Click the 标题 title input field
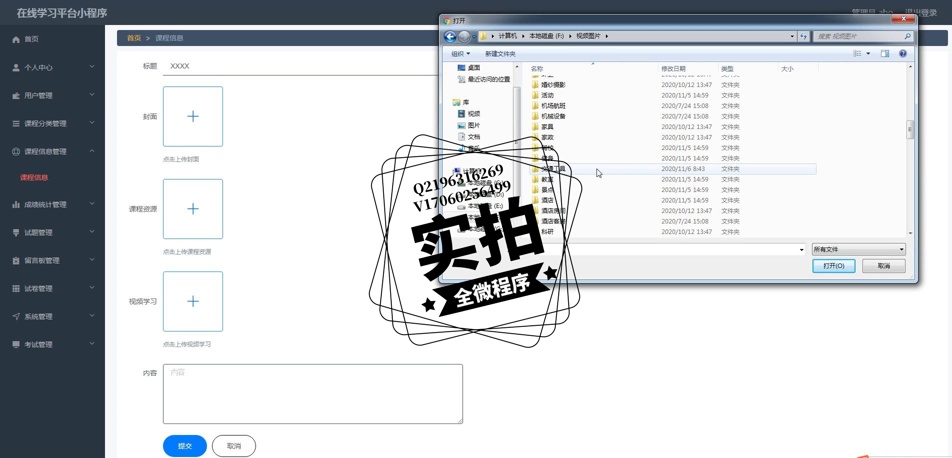This screenshot has width=952, height=458. (300, 66)
